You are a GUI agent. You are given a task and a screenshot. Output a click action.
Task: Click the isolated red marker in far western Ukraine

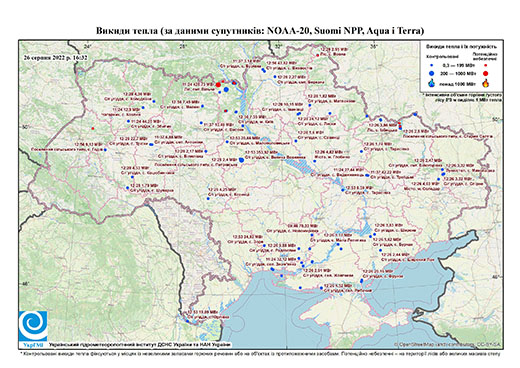(x=93, y=128)
